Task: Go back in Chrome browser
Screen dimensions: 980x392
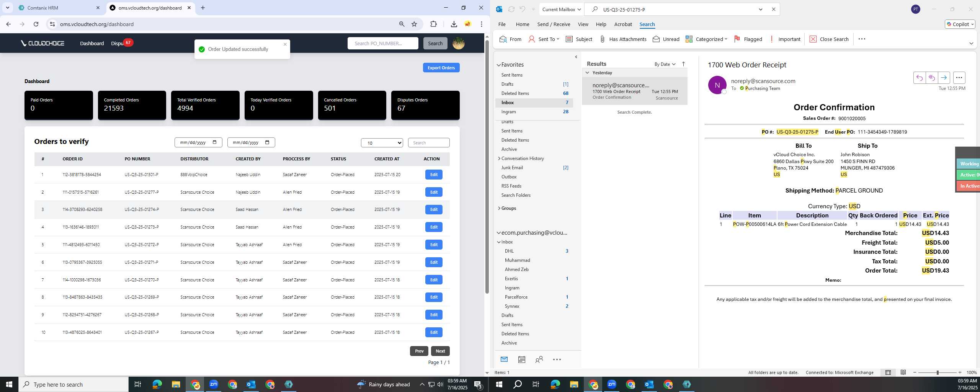Action: (8, 24)
